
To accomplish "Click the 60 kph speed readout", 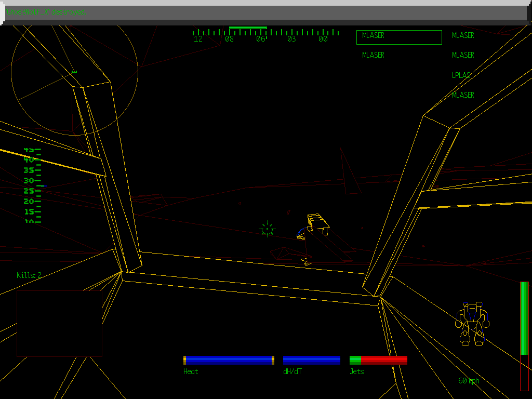I will point(468,380).
